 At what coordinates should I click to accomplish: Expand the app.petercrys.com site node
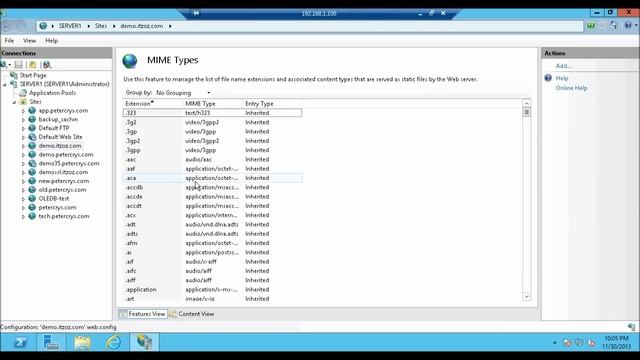[x=23, y=111]
